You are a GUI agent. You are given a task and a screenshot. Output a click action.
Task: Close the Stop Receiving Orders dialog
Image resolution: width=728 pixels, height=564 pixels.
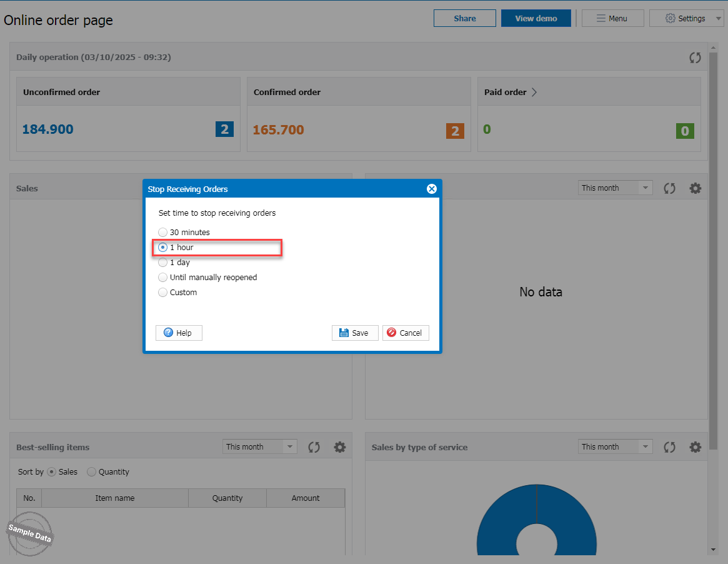click(x=431, y=189)
